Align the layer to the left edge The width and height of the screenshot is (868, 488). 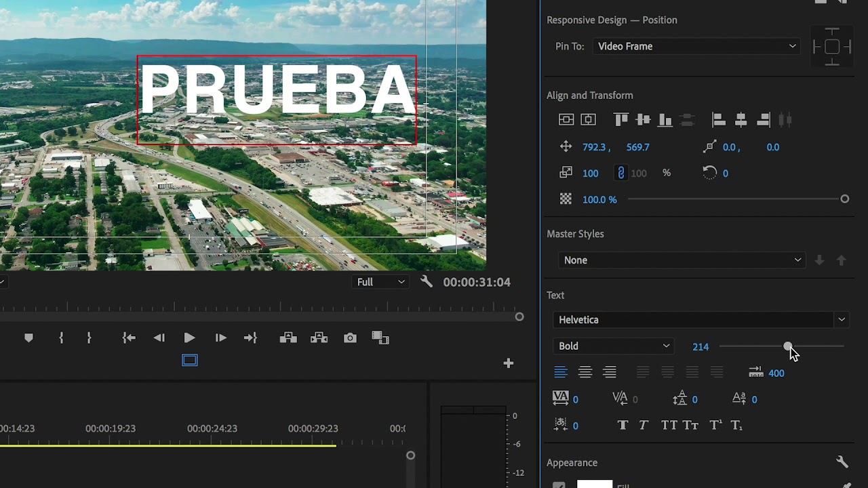tap(719, 120)
